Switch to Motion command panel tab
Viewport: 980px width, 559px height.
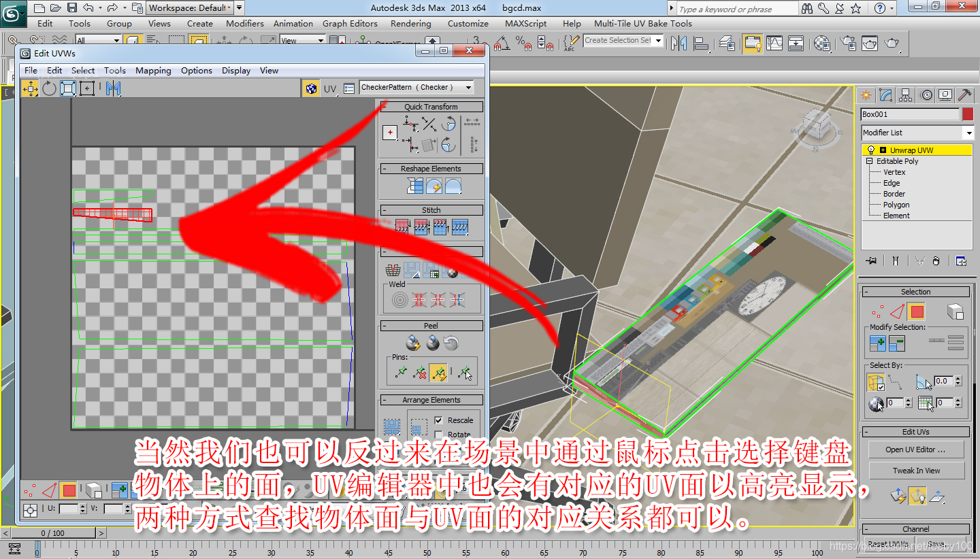click(926, 95)
